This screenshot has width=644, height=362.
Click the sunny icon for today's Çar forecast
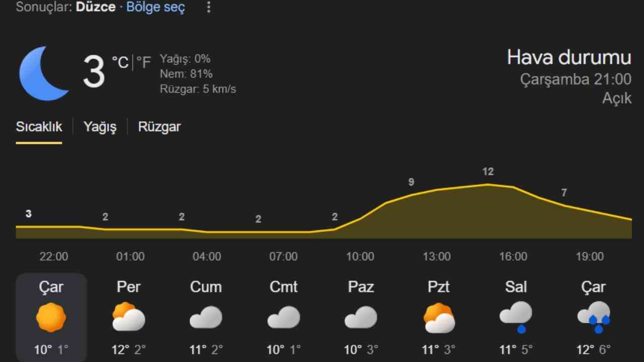coord(51,318)
